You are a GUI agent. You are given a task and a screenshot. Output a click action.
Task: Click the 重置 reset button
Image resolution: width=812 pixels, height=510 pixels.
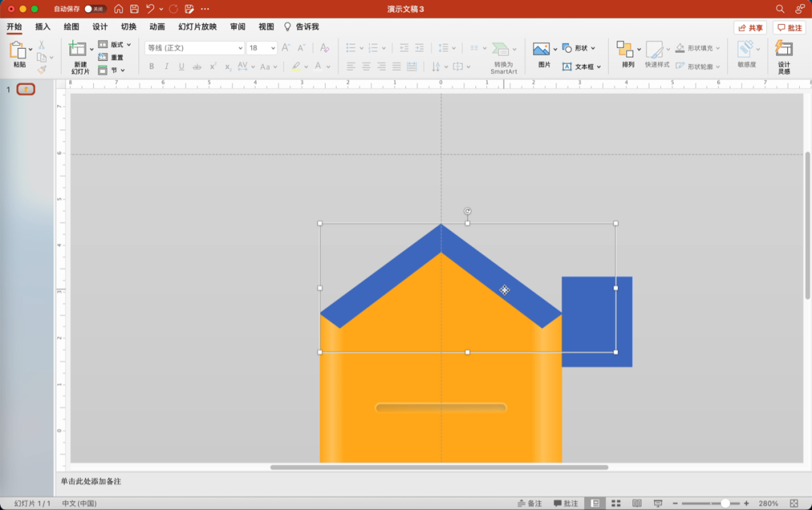pos(111,57)
